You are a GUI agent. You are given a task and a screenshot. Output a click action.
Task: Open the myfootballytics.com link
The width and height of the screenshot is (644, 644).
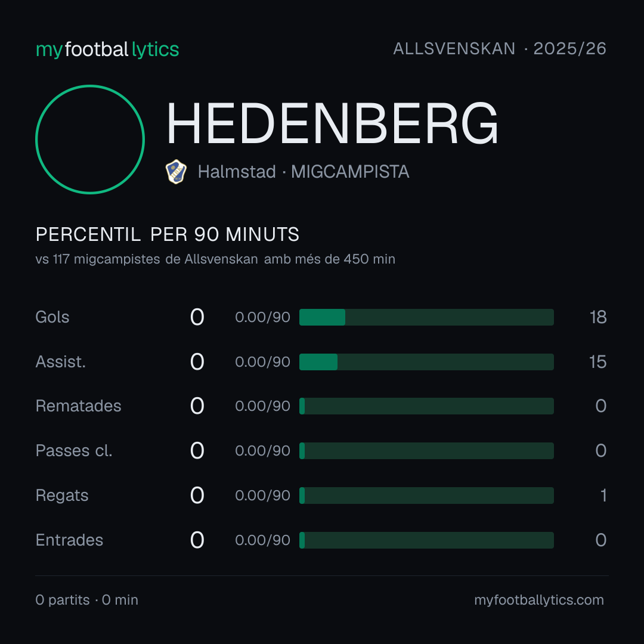pyautogui.click(x=539, y=600)
